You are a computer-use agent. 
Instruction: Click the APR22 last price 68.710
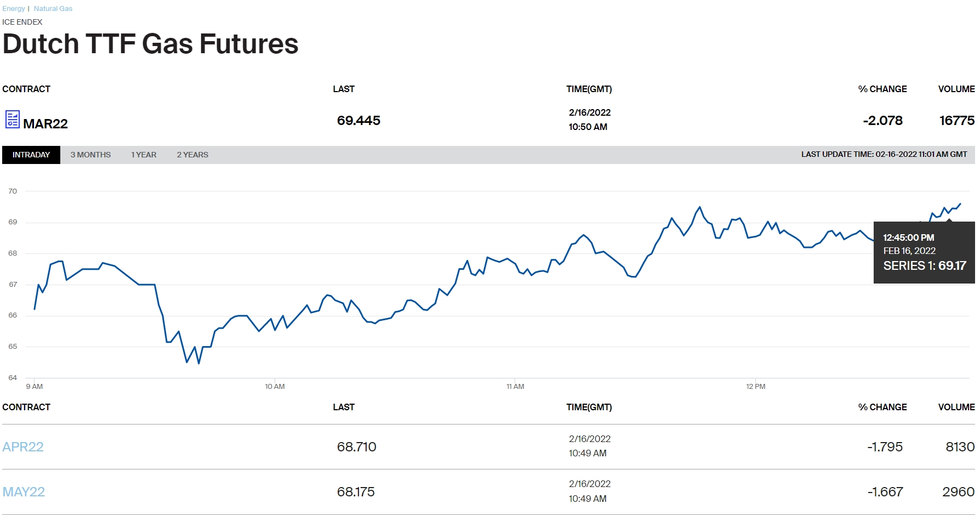356,447
